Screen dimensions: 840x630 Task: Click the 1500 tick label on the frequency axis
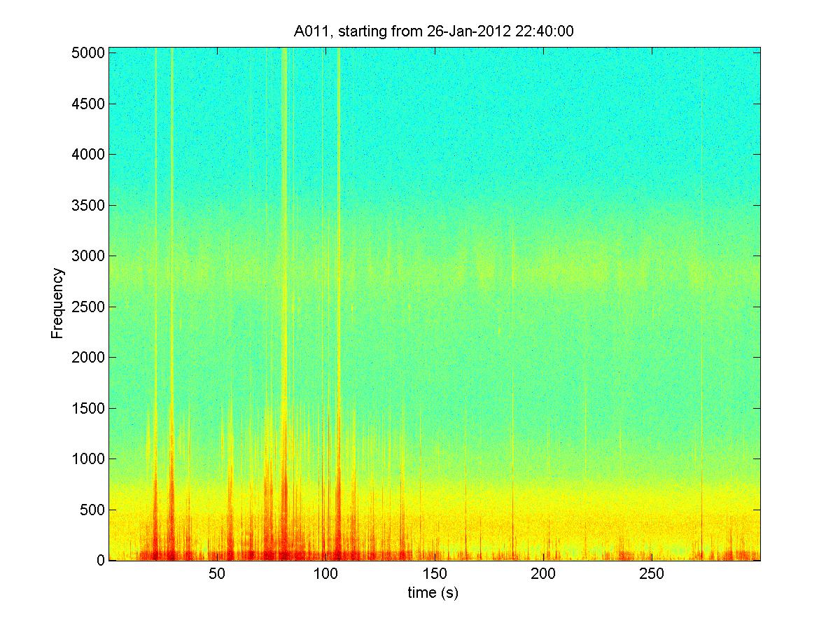coord(87,408)
